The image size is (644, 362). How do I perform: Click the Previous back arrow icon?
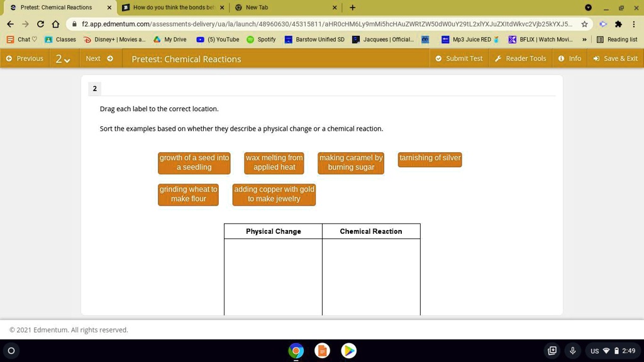pos(9,58)
